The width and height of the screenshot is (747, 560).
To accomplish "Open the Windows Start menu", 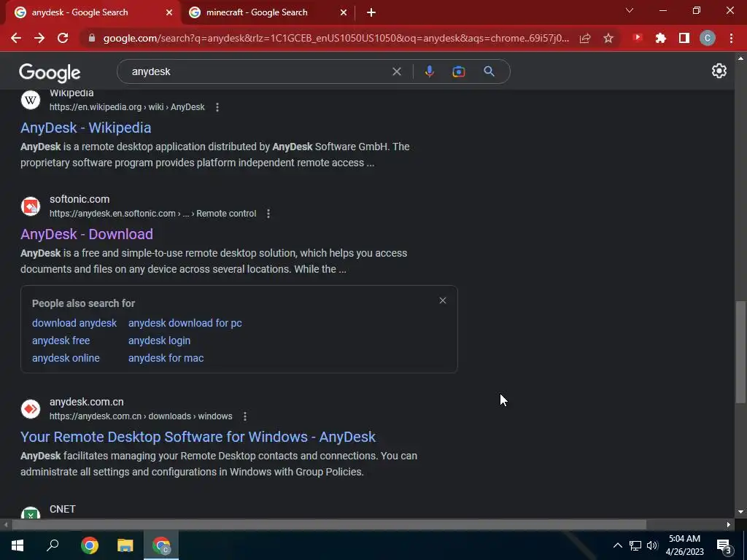I will click(x=18, y=545).
